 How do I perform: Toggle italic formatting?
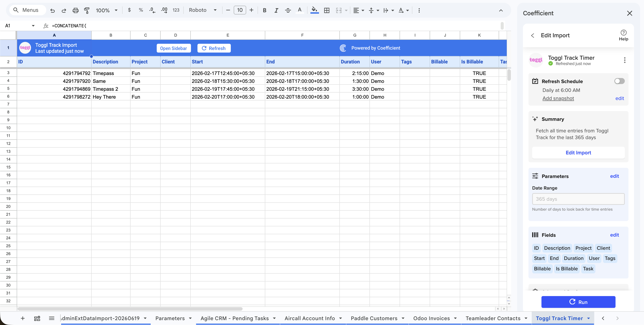tap(276, 10)
